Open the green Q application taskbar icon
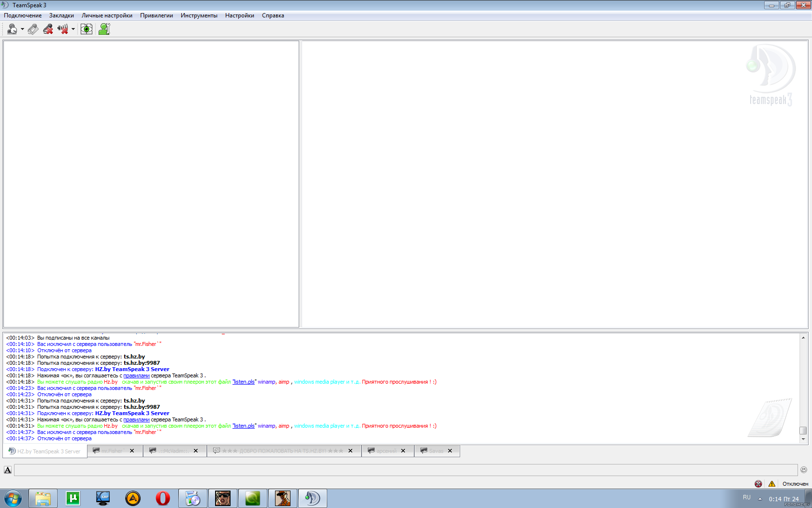Viewport: 812px width, 508px height. point(253,498)
